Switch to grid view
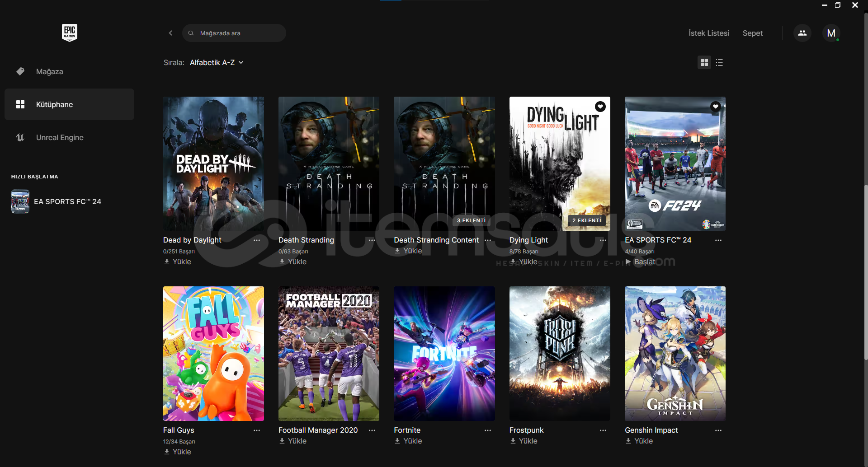The width and height of the screenshot is (868, 467). click(704, 62)
